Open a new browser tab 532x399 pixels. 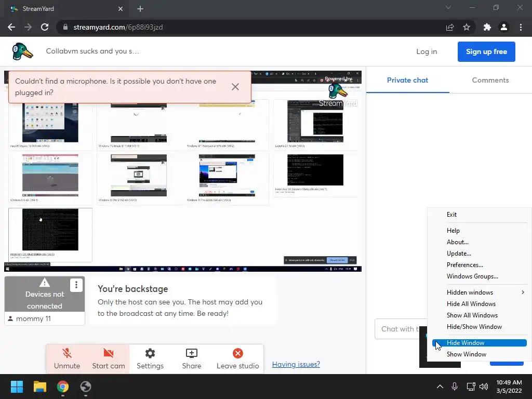click(140, 9)
